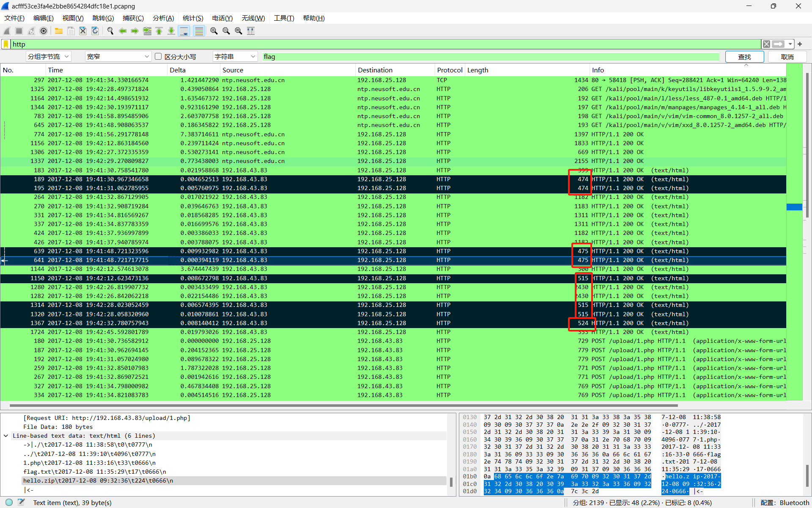The image size is (812, 508).
Task: Open the 字符串 search type dropdown
Action: tap(235, 56)
